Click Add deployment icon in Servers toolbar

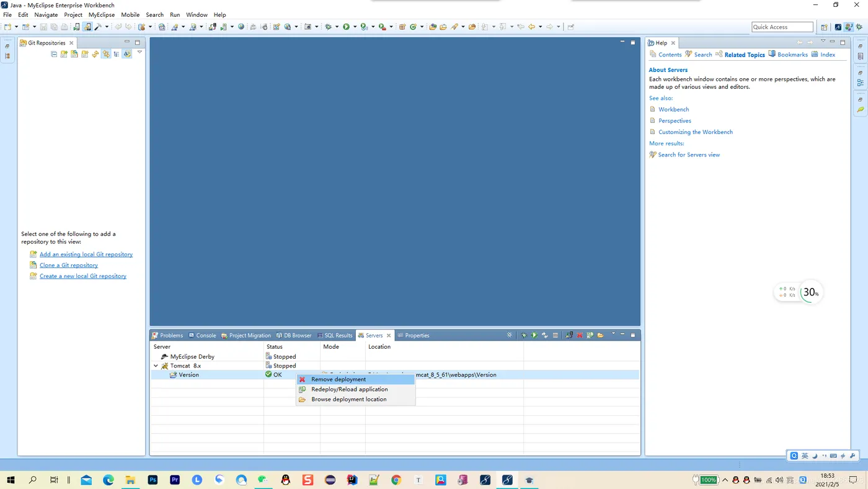pyautogui.click(x=569, y=335)
